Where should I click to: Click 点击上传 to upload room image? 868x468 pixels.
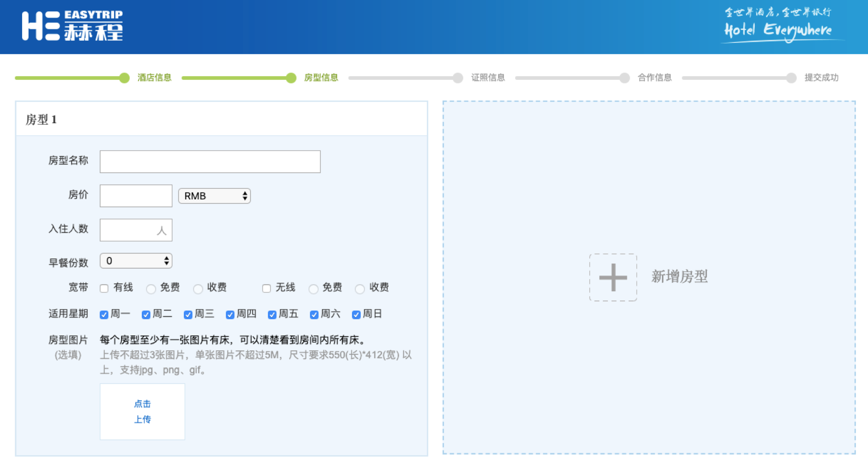click(x=142, y=411)
